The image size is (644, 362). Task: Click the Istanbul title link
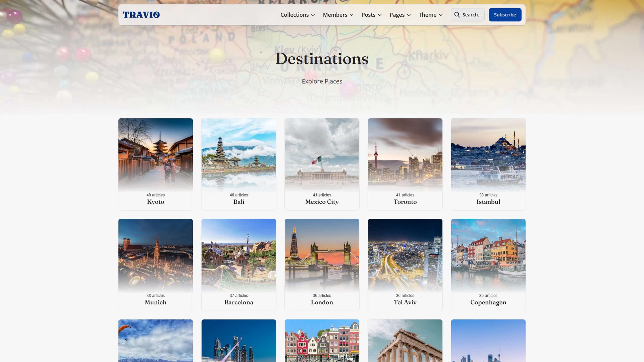click(x=488, y=202)
